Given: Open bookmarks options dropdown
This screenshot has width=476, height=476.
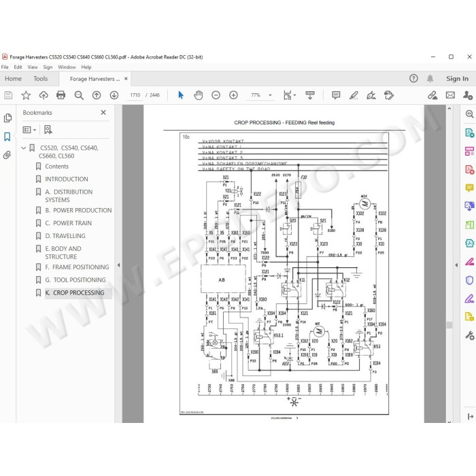Looking at the screenshot, I should click(x=29, y=130).
